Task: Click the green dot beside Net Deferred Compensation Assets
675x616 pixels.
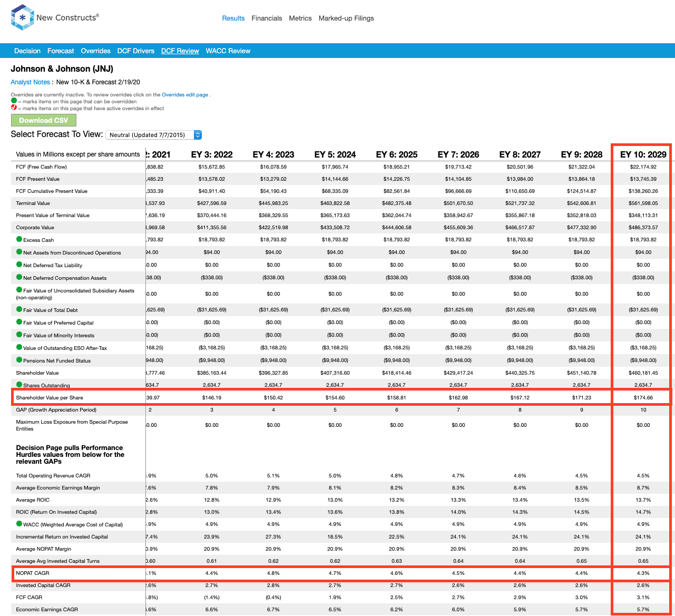Action: click(x=19, y=277)
